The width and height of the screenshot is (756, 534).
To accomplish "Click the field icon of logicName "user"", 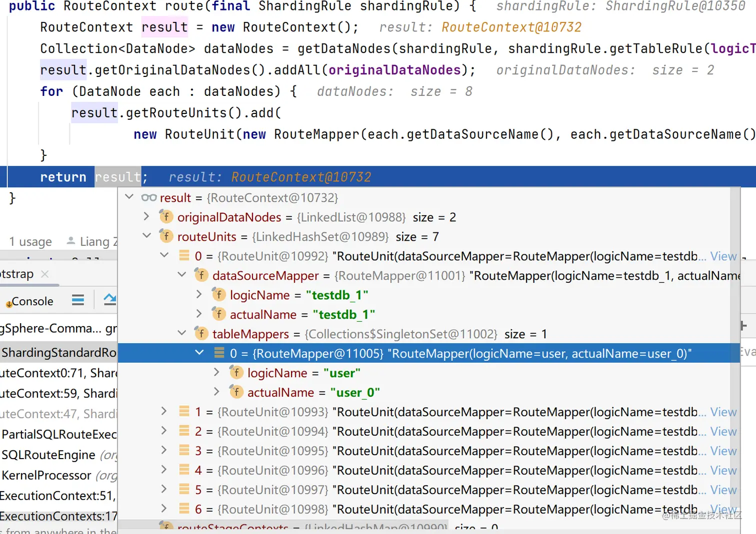I will click(x=236, y=373).
